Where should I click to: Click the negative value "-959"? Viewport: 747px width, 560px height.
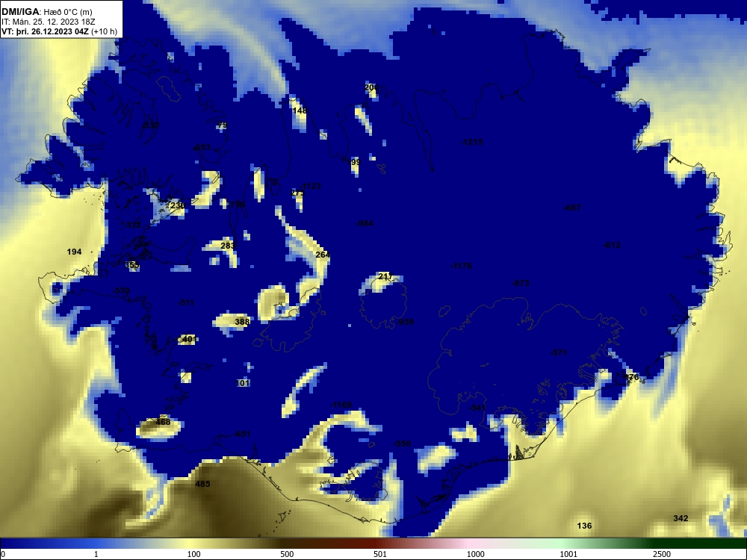(405, 322)
